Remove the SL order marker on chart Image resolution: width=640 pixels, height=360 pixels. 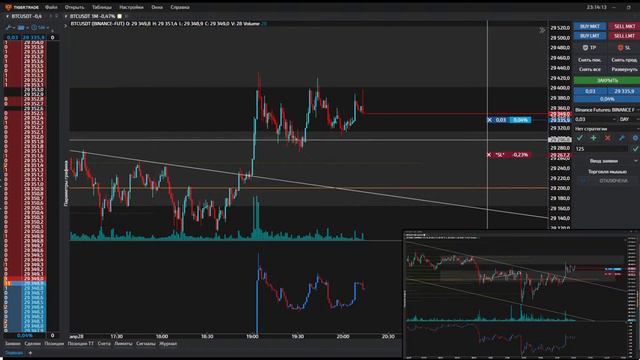pyautogui.click(x=489, y=155)
